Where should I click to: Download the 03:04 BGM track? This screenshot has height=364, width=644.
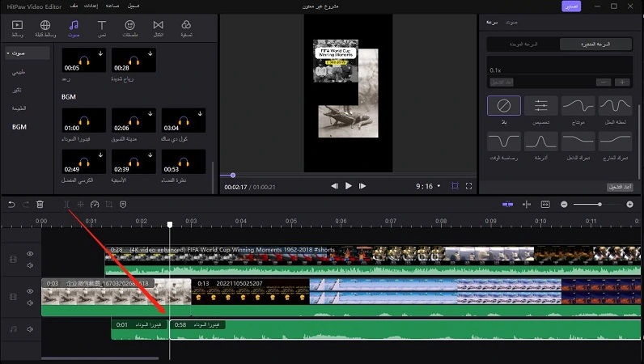tap(200, 113)
